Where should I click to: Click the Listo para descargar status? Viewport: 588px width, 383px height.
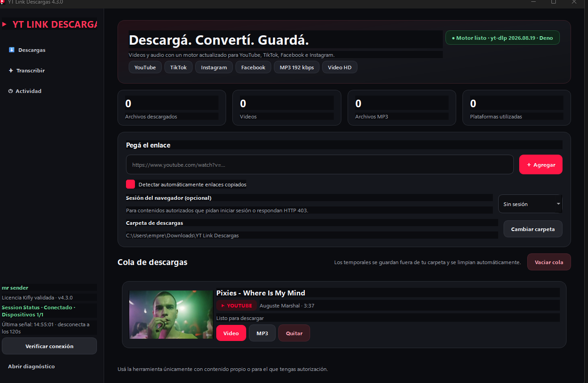coord(240,318)
